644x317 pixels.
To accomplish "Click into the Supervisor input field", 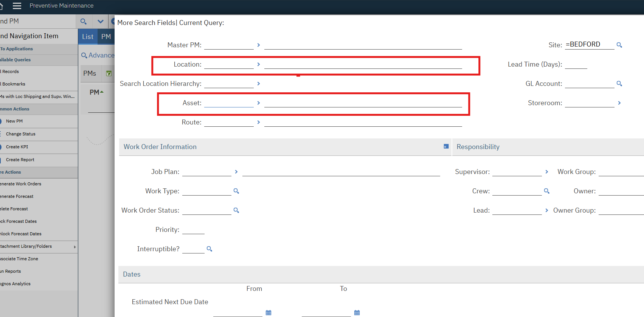I will pyautogui.click(x=517, y=172).
